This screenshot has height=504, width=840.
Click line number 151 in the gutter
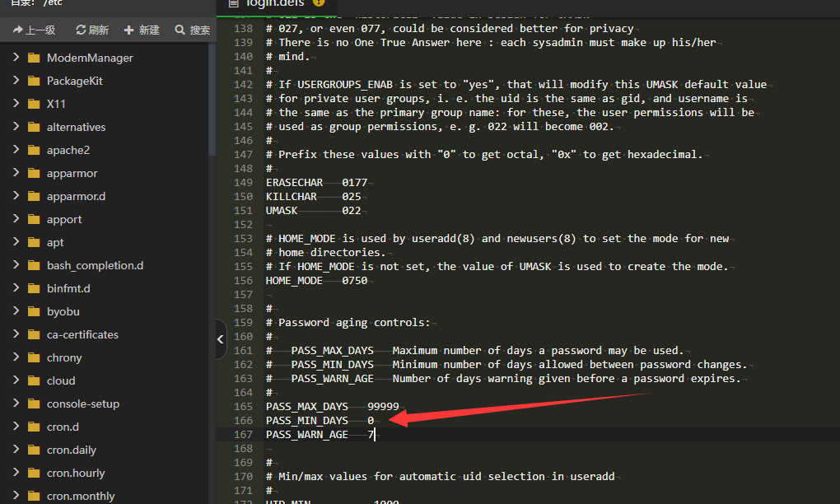pos(243,211)
